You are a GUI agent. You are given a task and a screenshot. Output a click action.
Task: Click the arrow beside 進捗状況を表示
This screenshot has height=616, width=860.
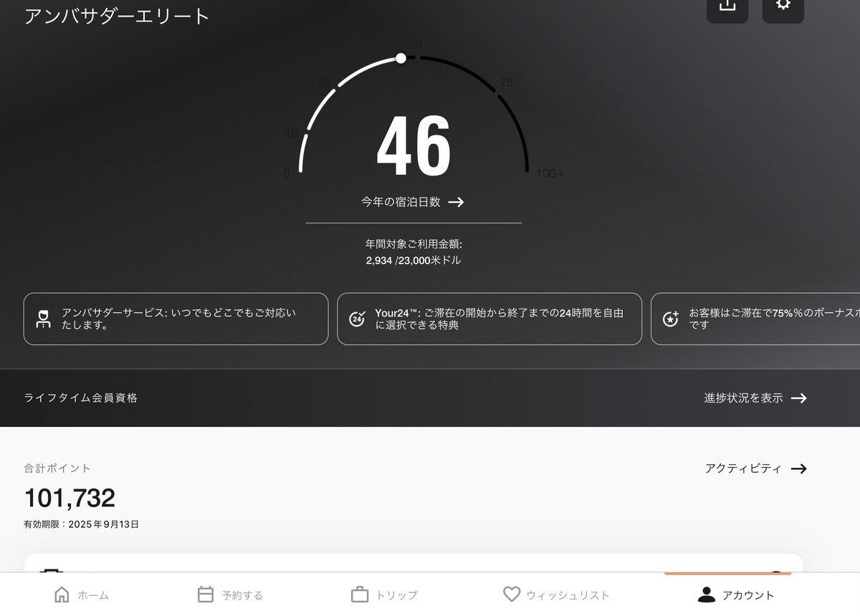[799, 398]
